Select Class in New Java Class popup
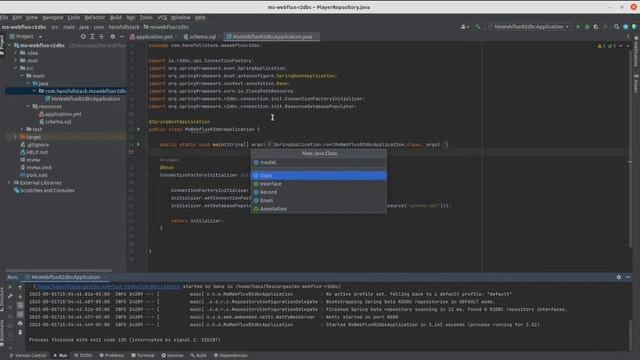The height and width of the screenshot is (360, 640). click(319, 176)
